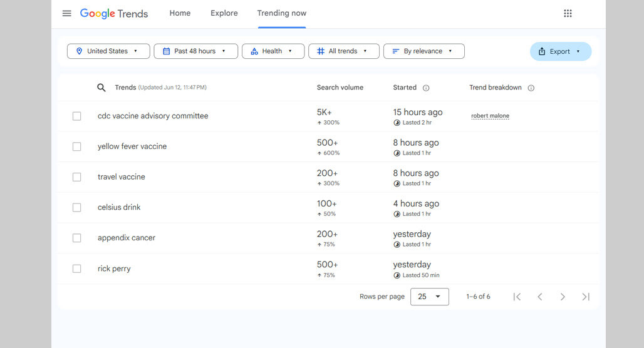The width and height of the screenshot is (644, 348).
Task: Click the 4 hours ago started time
Action: tap(416, 203)
